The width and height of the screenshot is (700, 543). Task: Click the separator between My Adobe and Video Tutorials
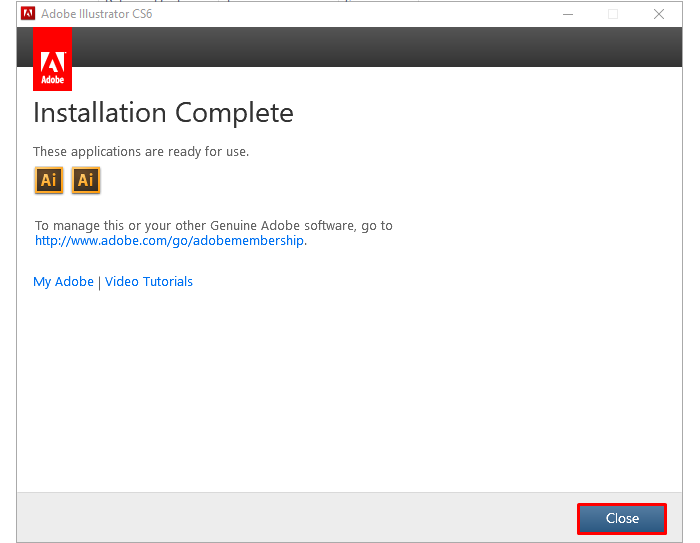pos(99,282)
